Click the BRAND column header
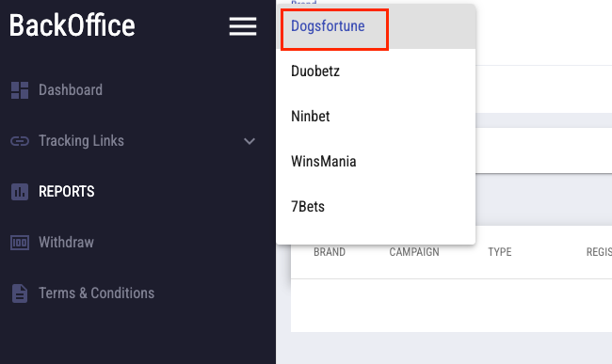This screenshot has width=612, height=364. (x=330, y=252)
